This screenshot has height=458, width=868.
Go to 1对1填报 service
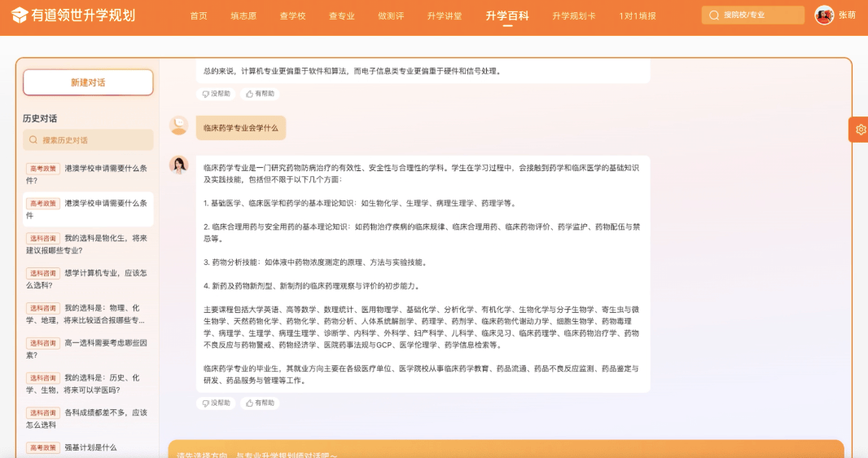tap(638, 16)
